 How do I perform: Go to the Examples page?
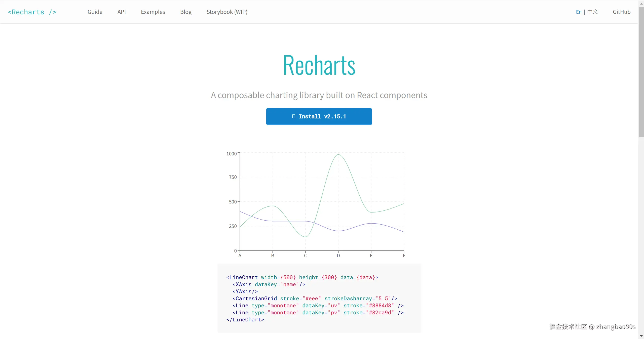coord(153,12)
